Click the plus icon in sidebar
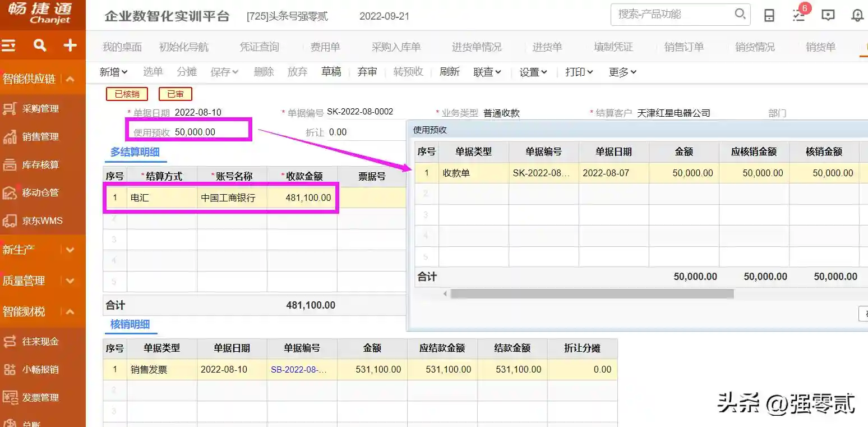This screenshot has width=868, height=427. (x=70, y=45)
